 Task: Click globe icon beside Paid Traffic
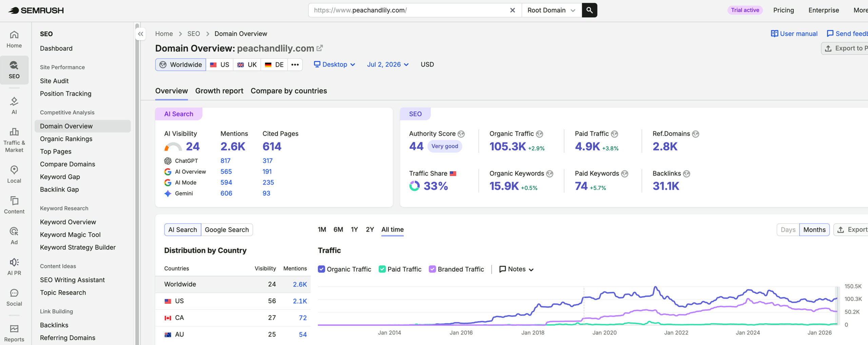pos(614,134)
